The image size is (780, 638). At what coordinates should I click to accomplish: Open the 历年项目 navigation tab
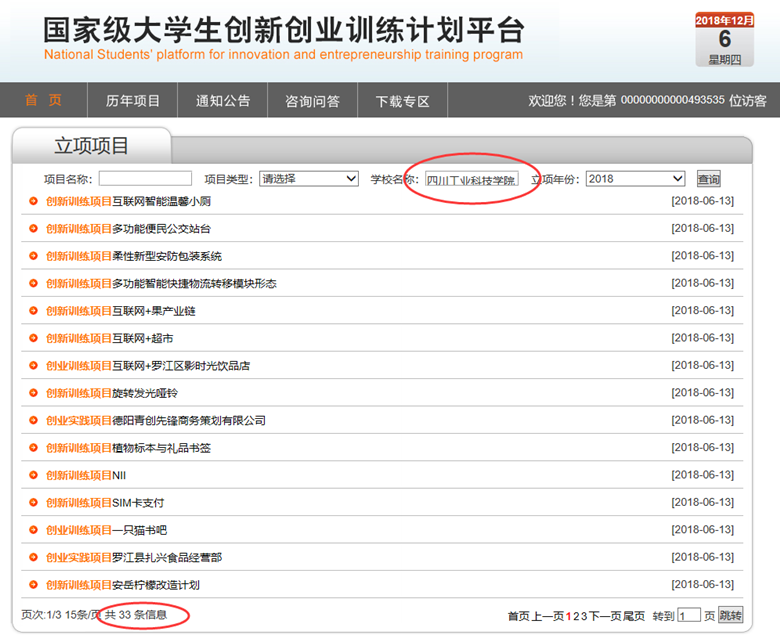(133, 101)
